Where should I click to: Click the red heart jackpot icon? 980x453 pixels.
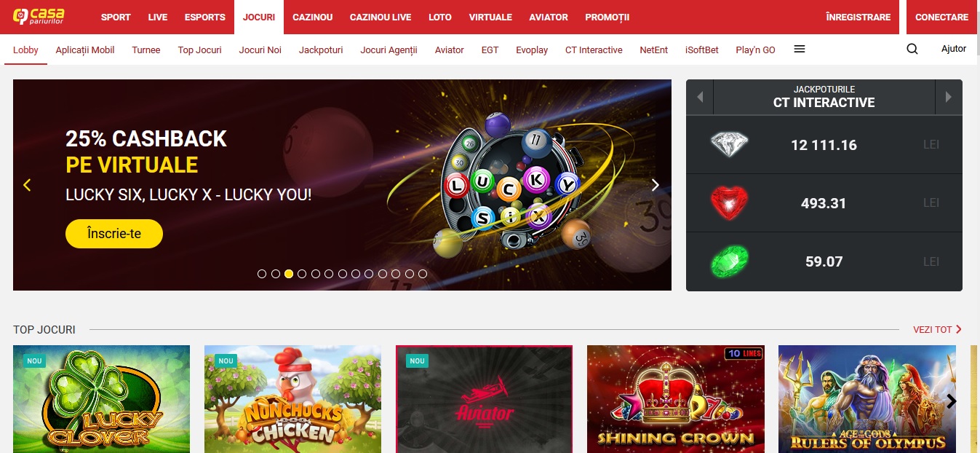[729, 202]
